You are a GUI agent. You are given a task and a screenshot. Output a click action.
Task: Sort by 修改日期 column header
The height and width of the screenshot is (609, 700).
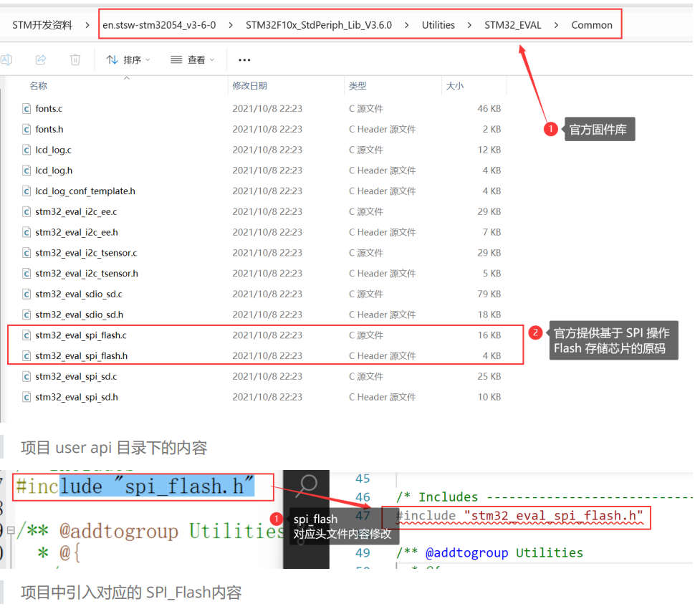(x=249, y=86)
